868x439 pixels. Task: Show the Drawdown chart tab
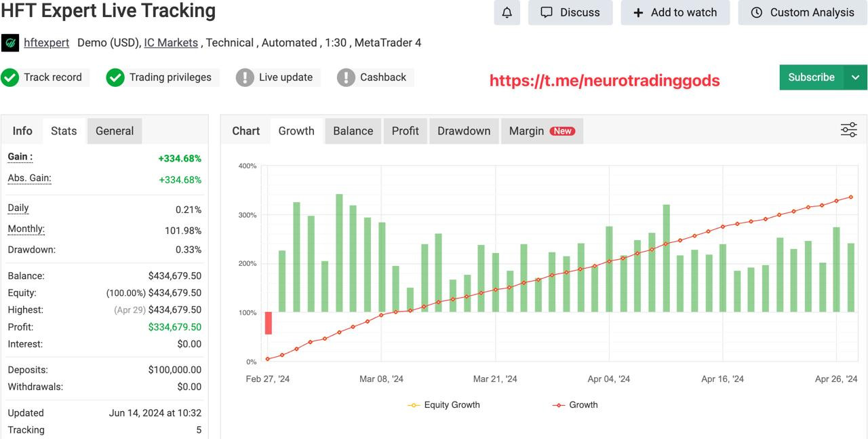tap(464, 131)
